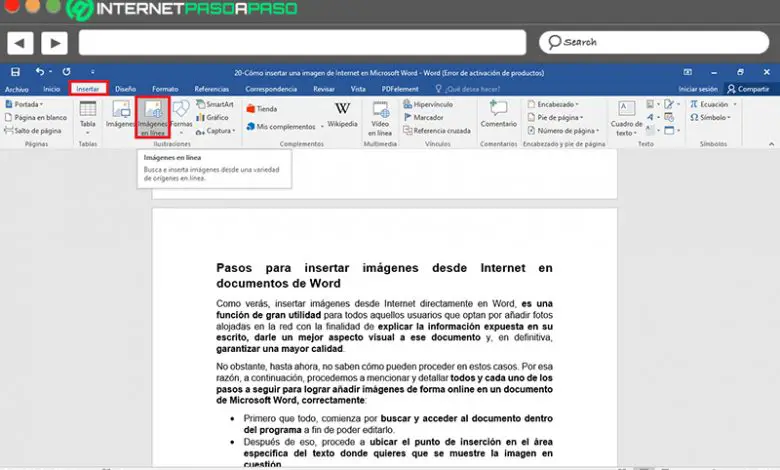This screenshot has width=780, height=470.
Task: Click the Objeto icon in Texto group
Action: pos(670,131)
